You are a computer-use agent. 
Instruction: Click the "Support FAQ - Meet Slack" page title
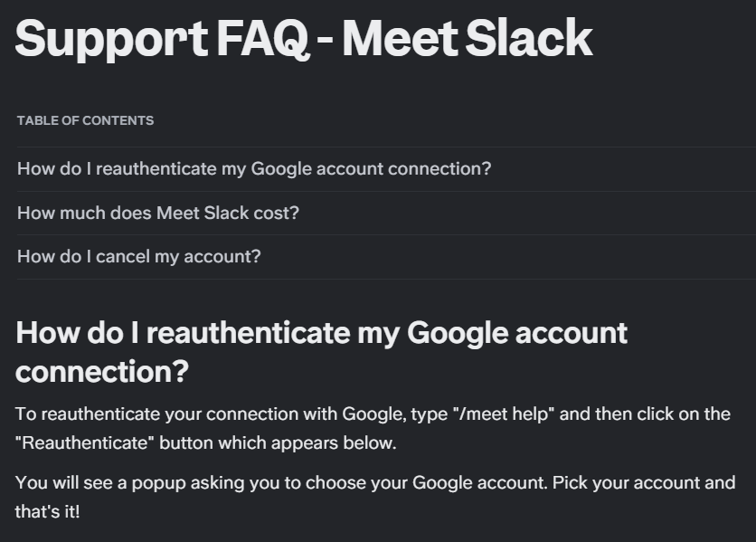click(x=304, y=38)
